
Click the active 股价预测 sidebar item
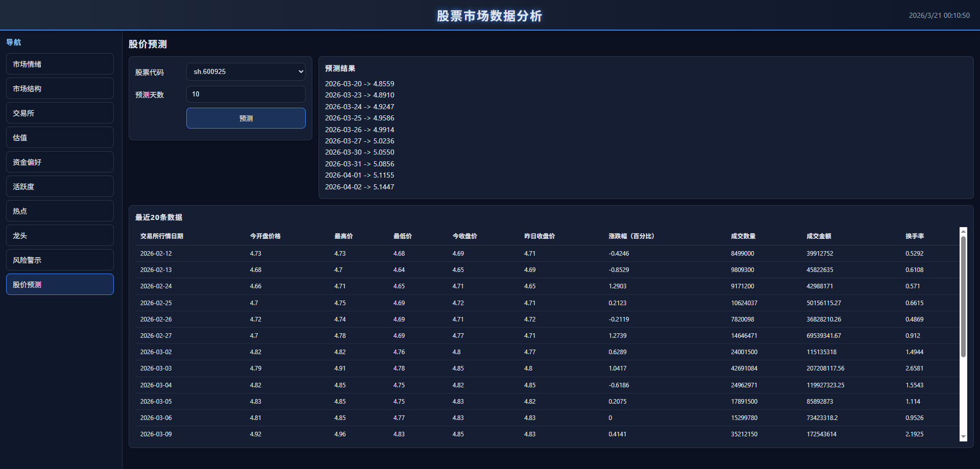coord(60,285)
